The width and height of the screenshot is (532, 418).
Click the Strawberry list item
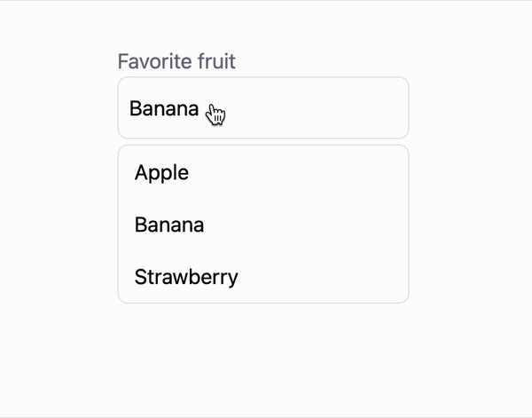click(263, 277)
